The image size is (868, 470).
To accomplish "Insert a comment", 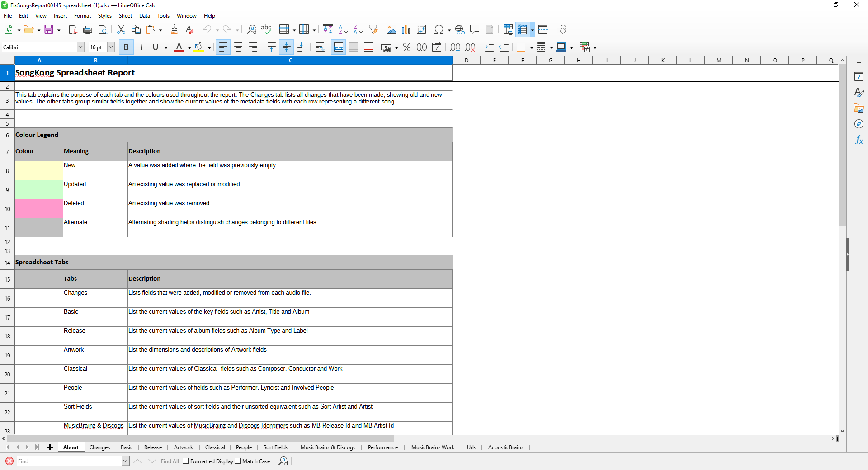I will click(475, 30).
